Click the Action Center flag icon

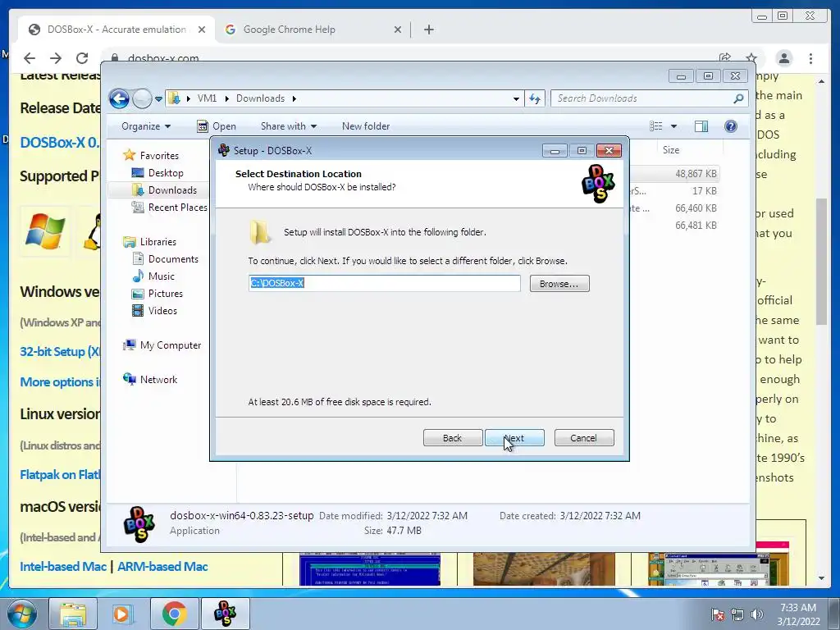click(717, 614)
